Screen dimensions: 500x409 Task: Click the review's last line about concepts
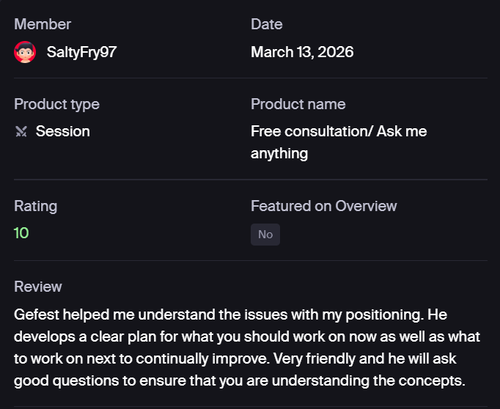click(239, 381)
